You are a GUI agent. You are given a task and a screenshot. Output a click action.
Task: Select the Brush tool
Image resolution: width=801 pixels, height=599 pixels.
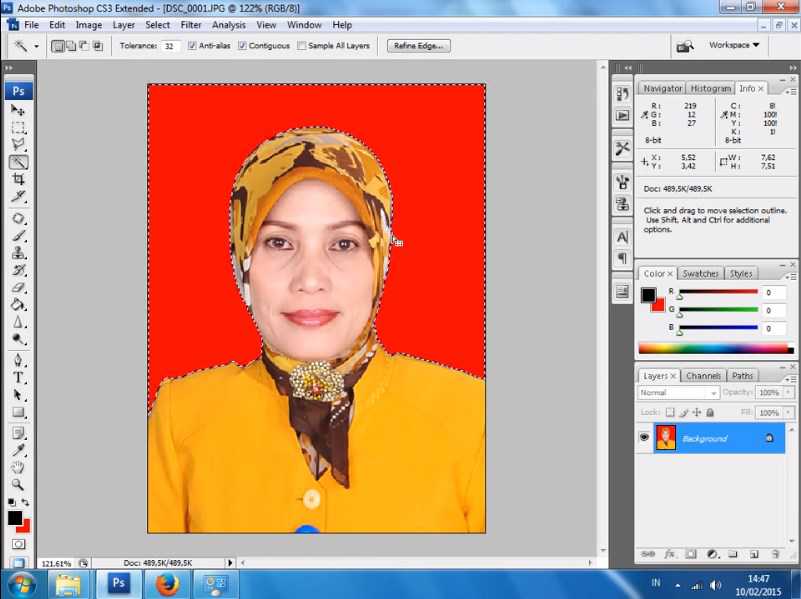[x=18, y=236]
